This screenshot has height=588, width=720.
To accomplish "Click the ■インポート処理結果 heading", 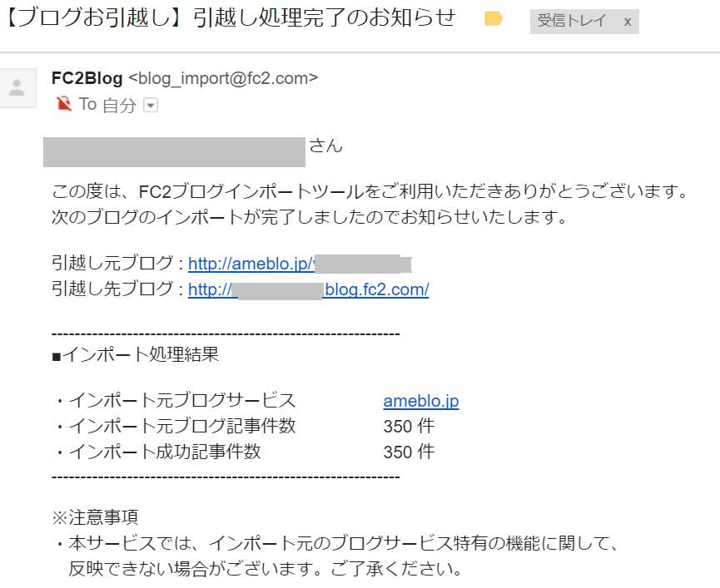I will 135,355.
